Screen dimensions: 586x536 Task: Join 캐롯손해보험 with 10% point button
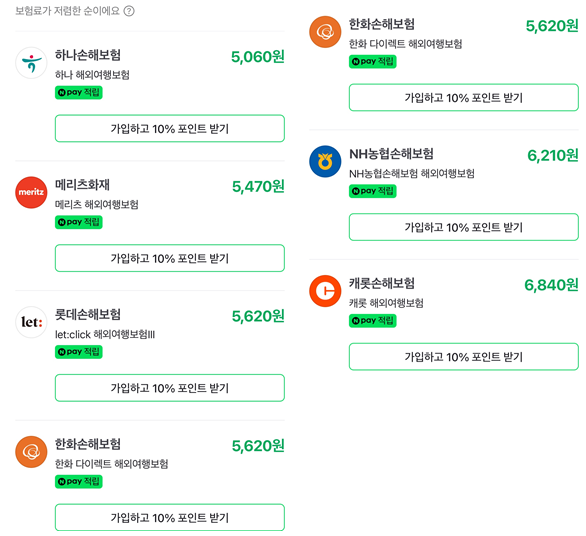[464, 357]
